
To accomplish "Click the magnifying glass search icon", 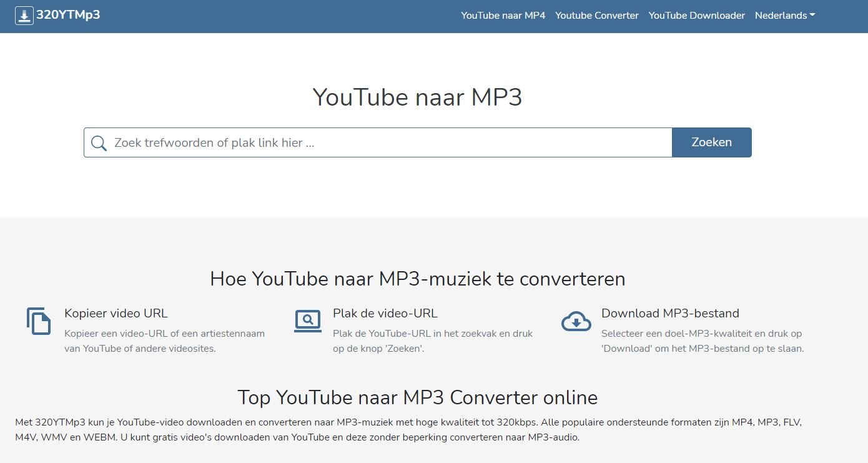I will 99,142.
